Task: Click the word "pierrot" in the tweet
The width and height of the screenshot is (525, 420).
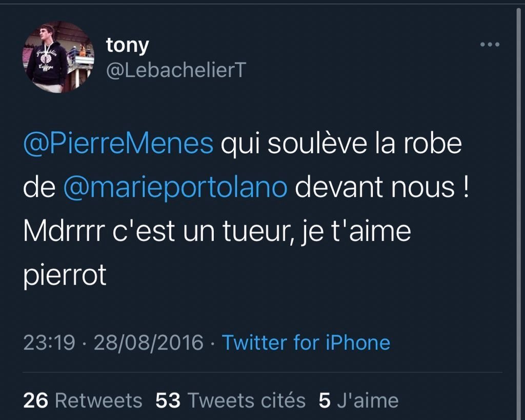Action: coord(65,275)
